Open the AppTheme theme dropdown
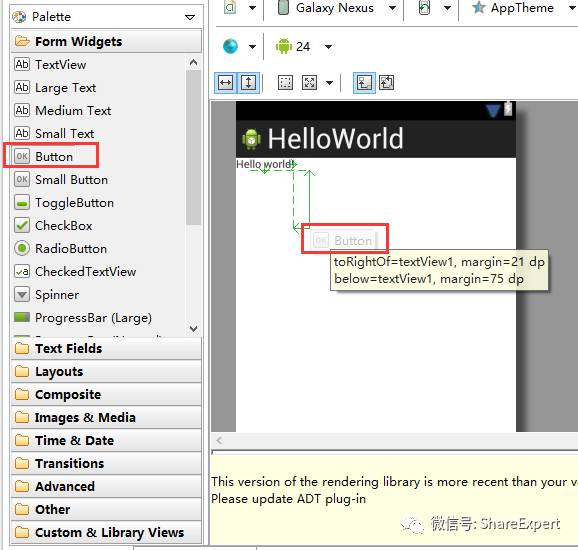Screen dimensions: 578x550 pyautogui.click(x=572, y=8)
